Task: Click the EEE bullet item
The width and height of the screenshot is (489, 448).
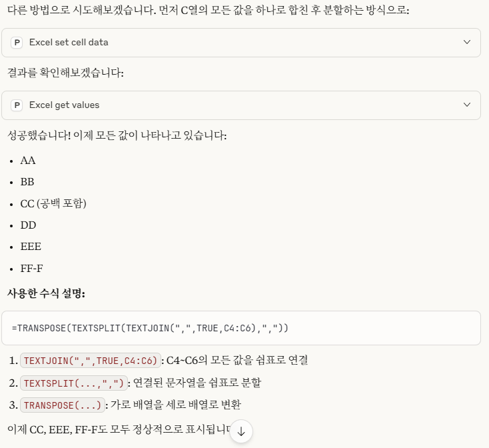Action: (31, 247)
